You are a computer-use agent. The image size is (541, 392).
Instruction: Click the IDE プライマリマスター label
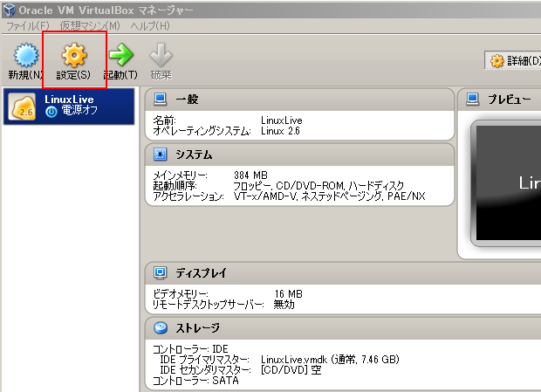pyautogui.click(x=204, y=360)
